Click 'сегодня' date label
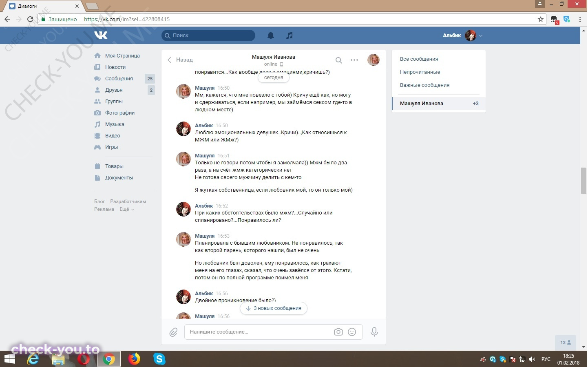 pos(273,77)
